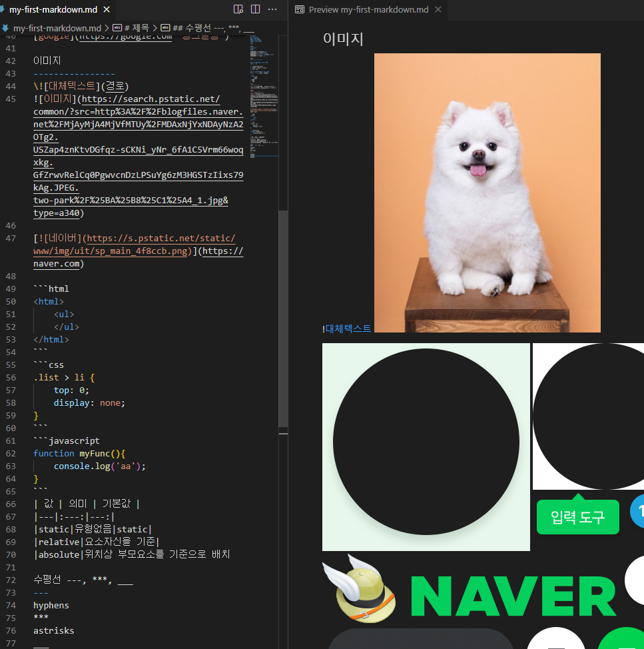The height and width of the screenshot is (649, 644).
Task: Click '.list > li {' selector line
Action: pos(64,378)
